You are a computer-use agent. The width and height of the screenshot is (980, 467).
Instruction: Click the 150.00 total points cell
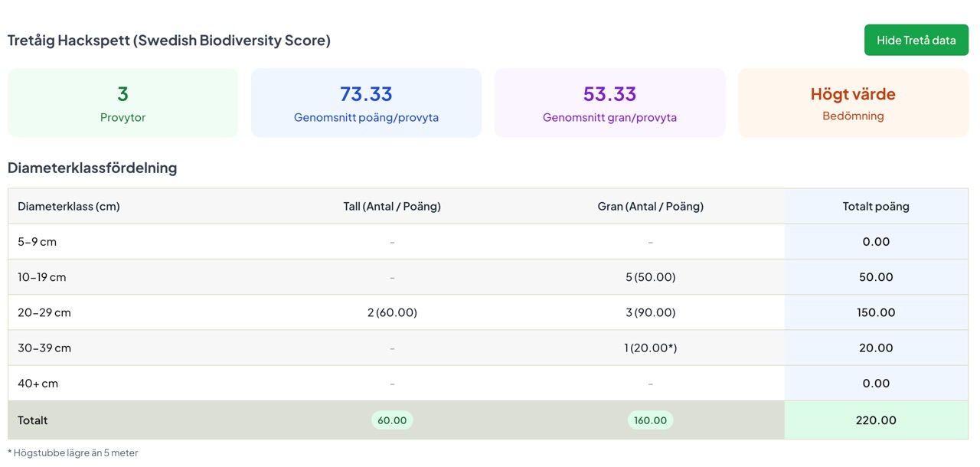point(876,312)
